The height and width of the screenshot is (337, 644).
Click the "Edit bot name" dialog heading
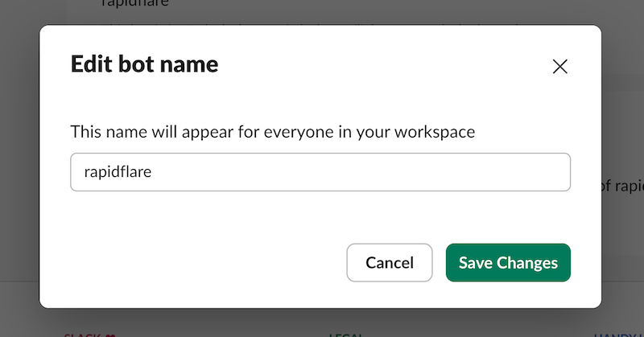coord(145,64)
